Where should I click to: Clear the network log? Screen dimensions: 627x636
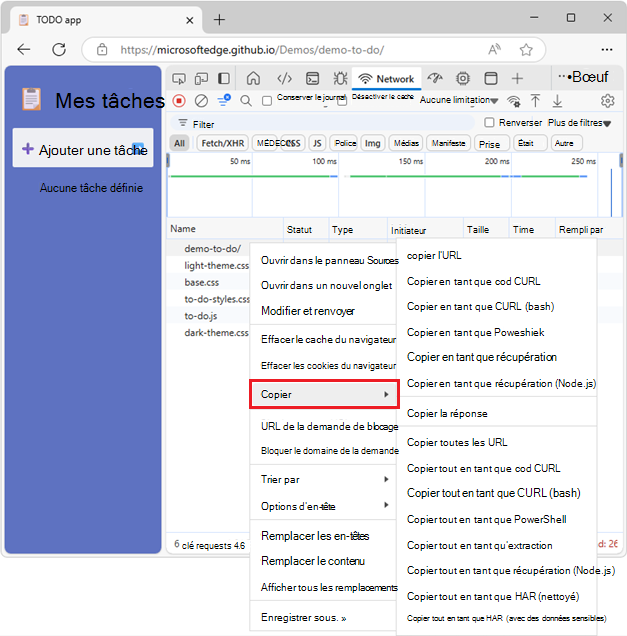(x=201, y=101)
